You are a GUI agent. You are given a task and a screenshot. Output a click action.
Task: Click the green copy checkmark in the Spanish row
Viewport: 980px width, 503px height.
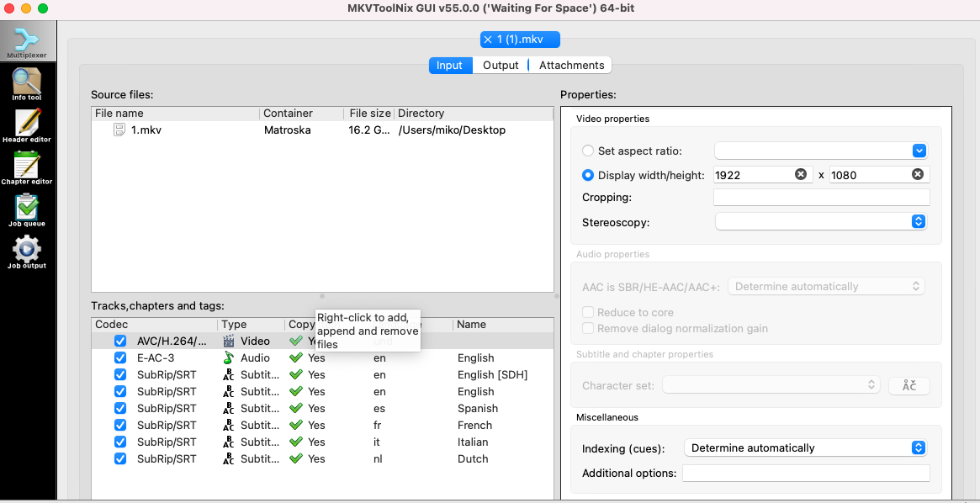coord(296,409)
